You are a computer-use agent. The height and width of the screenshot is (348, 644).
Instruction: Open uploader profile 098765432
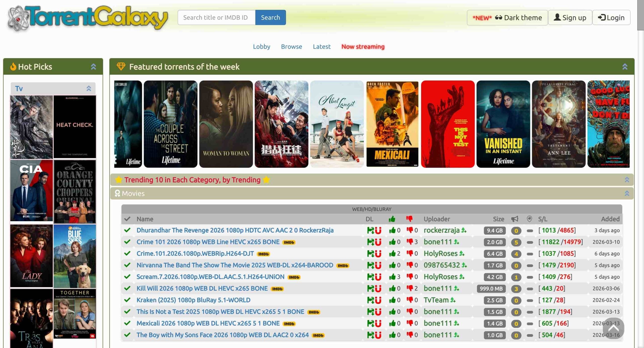[x=441, y=265]
